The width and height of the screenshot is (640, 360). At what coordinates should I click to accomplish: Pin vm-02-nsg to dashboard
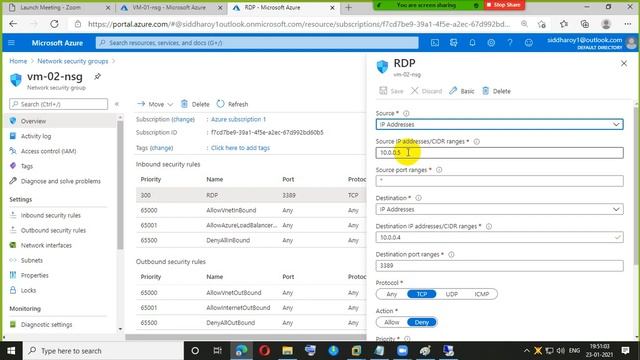pos(98,76)
